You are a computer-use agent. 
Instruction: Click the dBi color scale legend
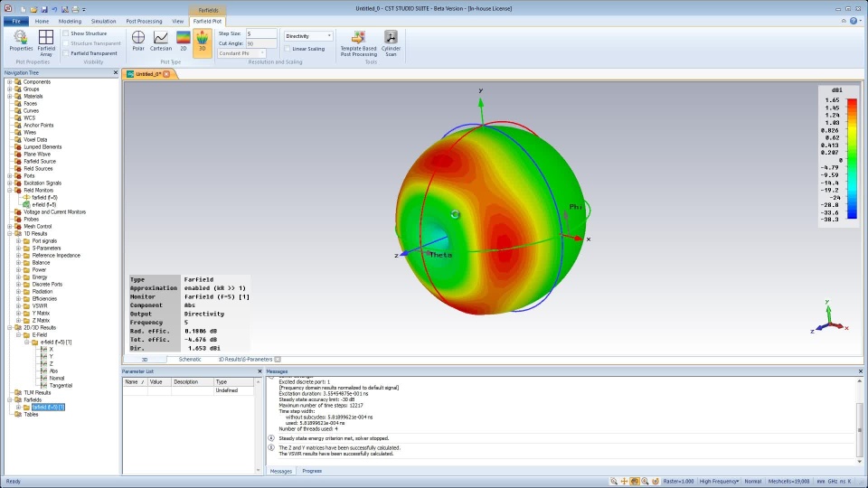click(x=838, y=155)
